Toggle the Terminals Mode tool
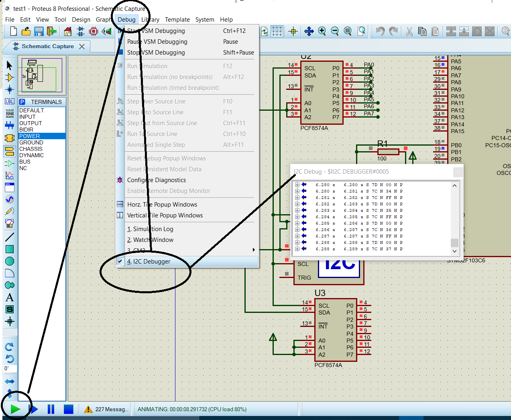 coord(10,151)
